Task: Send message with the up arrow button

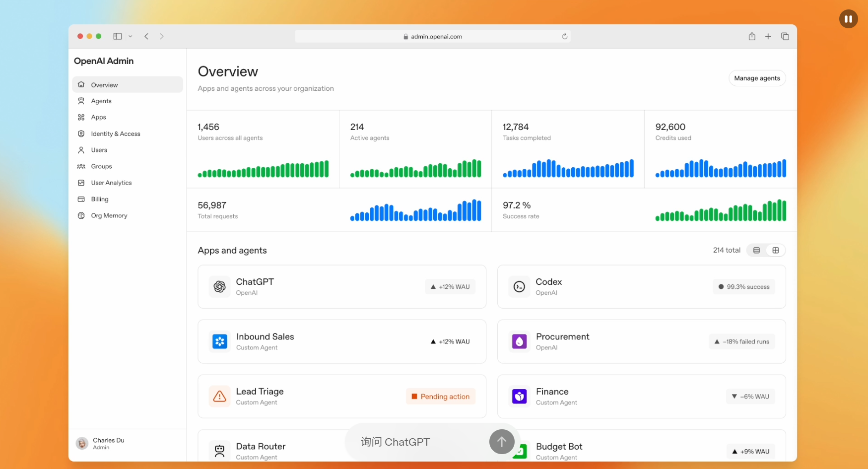Action: click(x=501, y=442)
